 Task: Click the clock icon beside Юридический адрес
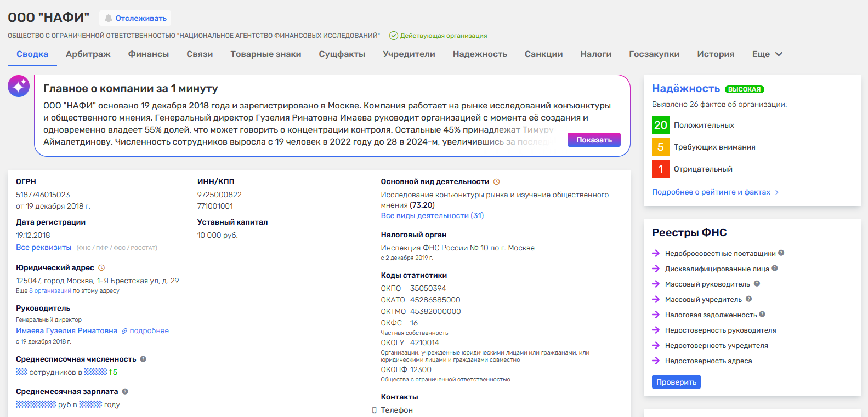pyautogui.click(x=101, y=268)
